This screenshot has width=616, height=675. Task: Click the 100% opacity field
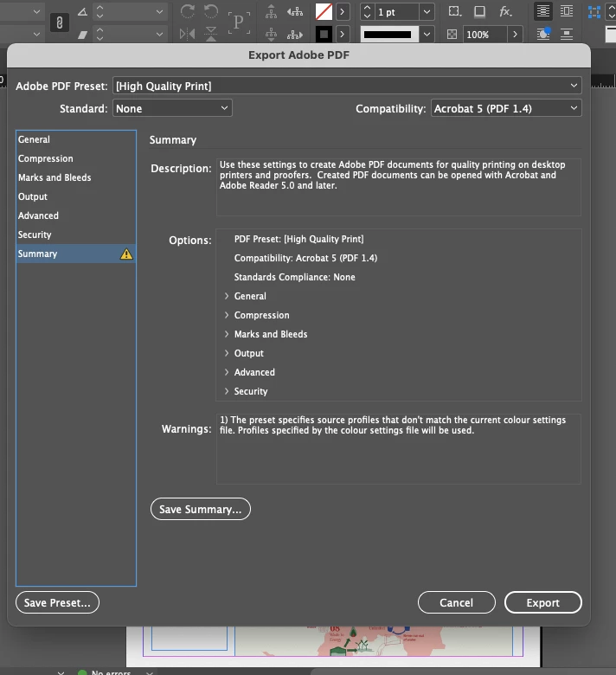(x=484, y=35)
